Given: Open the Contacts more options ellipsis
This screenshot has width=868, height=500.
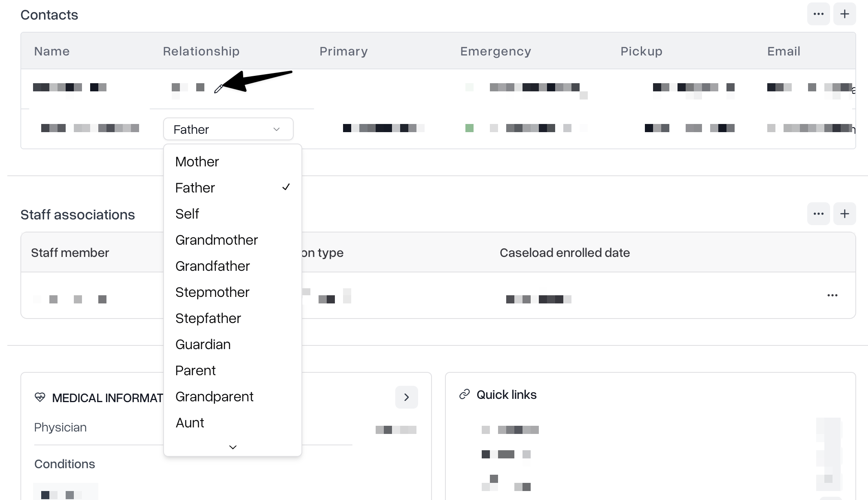Looking at the screenshot, I should tap(818, 14).
